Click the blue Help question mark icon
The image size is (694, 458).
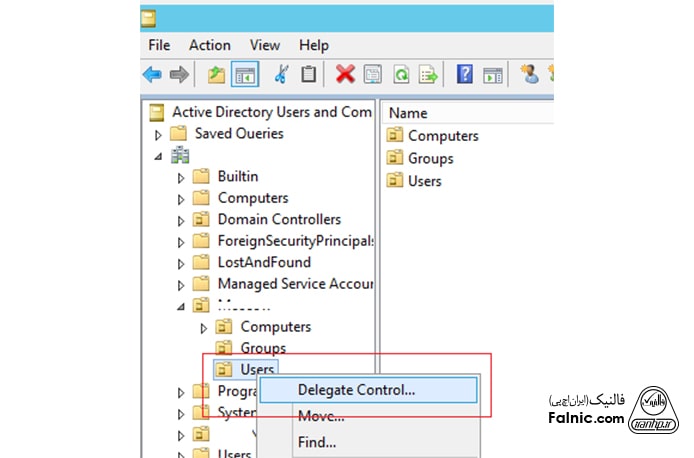pos(464,74)
